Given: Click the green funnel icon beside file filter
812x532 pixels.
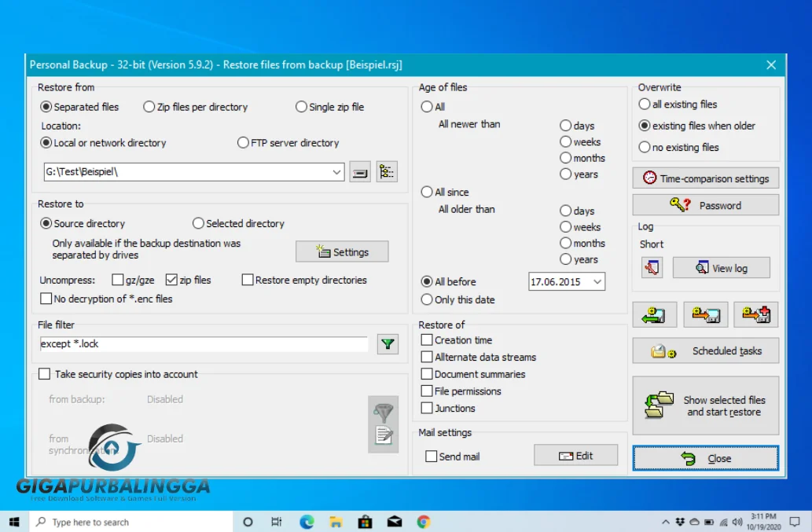Looking at the screenshot, I should pyautogui.click(x=387, y=343).
